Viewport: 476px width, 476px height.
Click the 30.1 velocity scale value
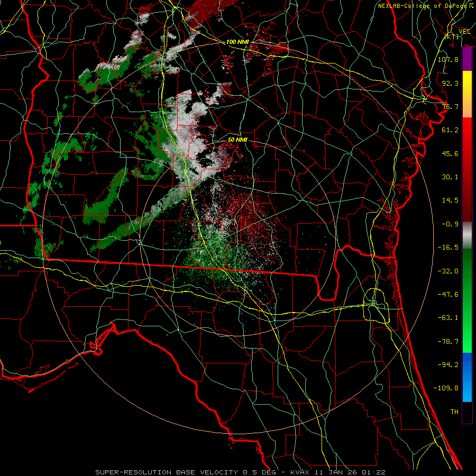click(450, 177)
